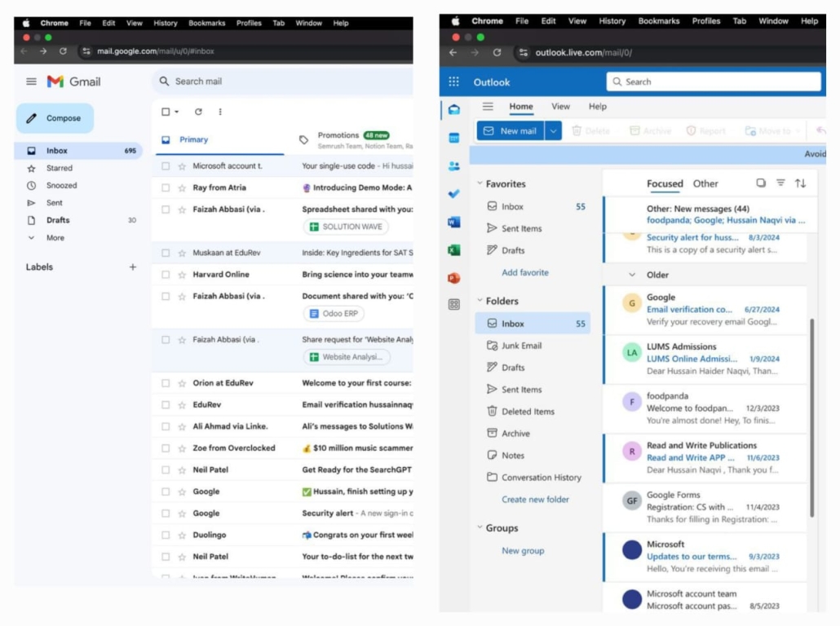Open Word app icon in Outlook rail
The width and height of the screenshot is (840, 626).
click(453, 222)
